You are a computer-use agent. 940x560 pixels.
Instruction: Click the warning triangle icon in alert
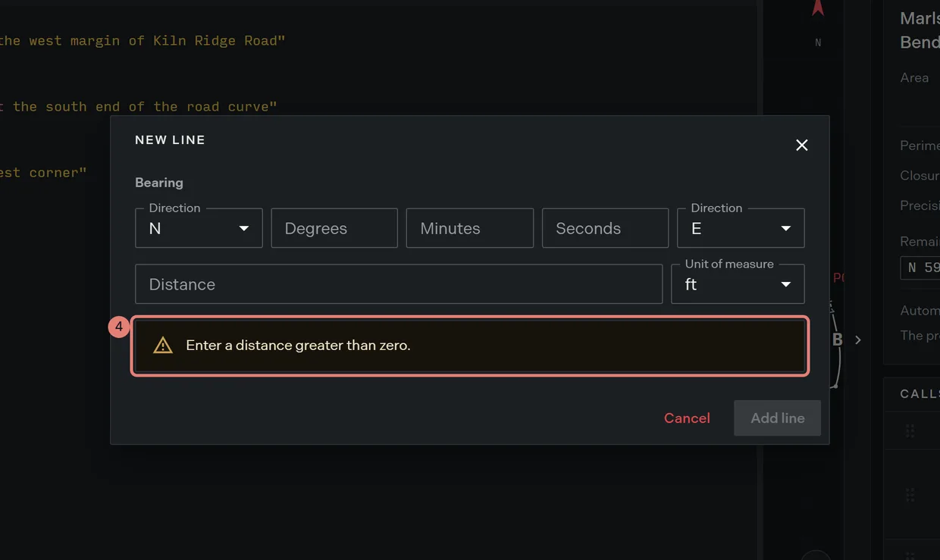click(163, 346)
